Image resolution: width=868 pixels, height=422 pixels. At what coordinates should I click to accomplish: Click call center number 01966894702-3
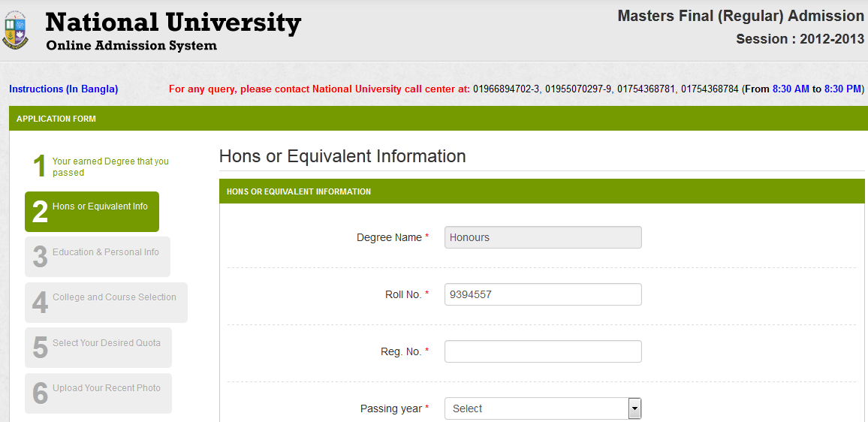(x=506, y=89)
